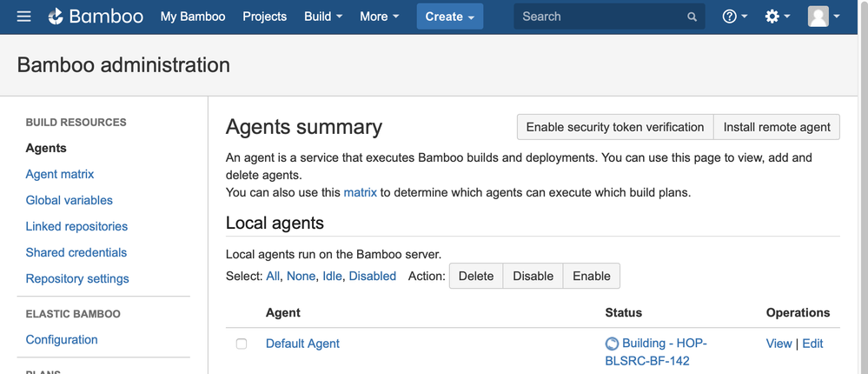Open Elastic Bamboo Configuration
The height and width of the screenshot is (374, 868).
click(62, 339)
